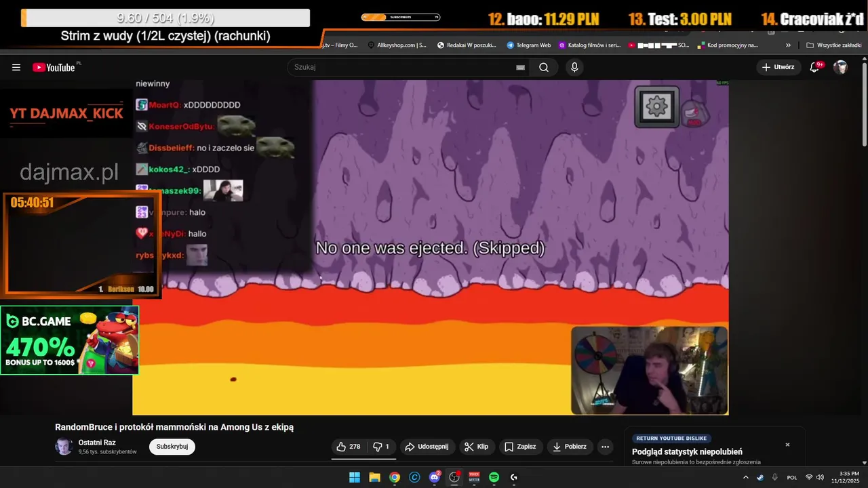Open network Wi-Fi tray icon
The height and width of the screenshot is (488, 868).
click(x=809, y=477)
